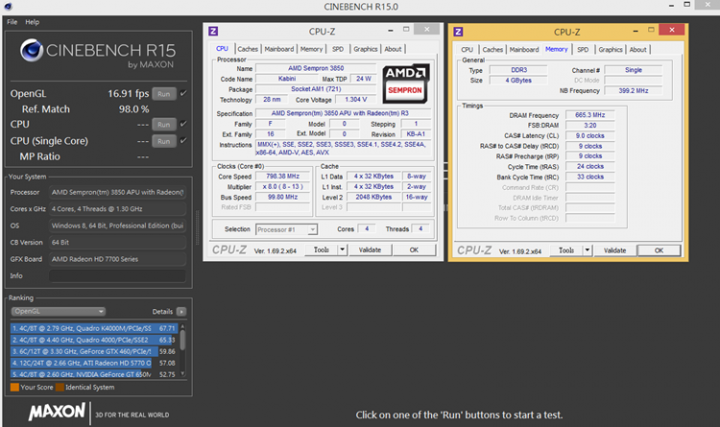The image size is (720, 427).
Task: Click the ranking list scrollbar thumb
Action: 183,340
